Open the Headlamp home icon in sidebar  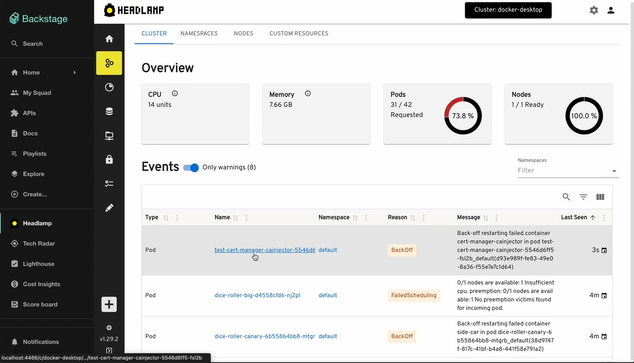[109, 39]
